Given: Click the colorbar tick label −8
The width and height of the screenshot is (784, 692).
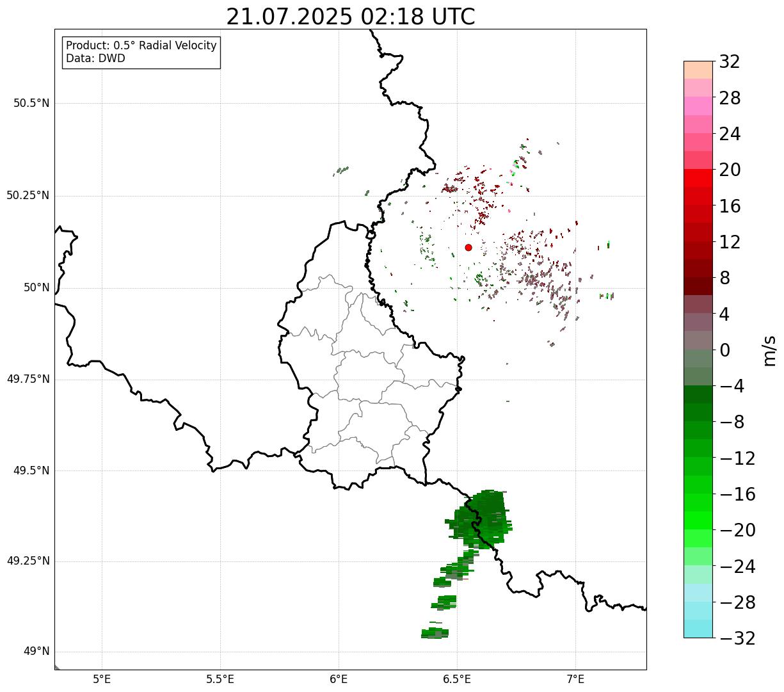Looking at the screenshot, I should [x=731, y=422].
